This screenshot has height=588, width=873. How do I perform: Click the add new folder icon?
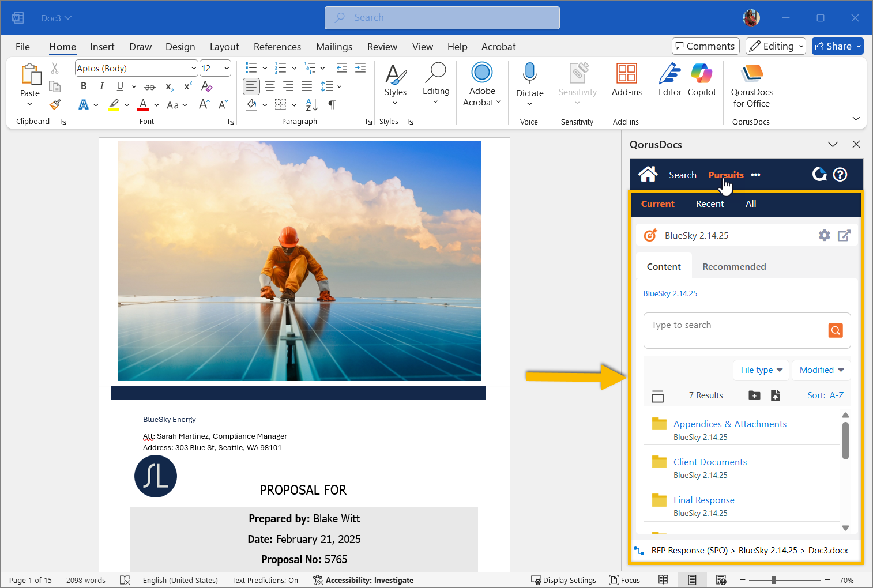pyautogui.click(x=754, y=395)
